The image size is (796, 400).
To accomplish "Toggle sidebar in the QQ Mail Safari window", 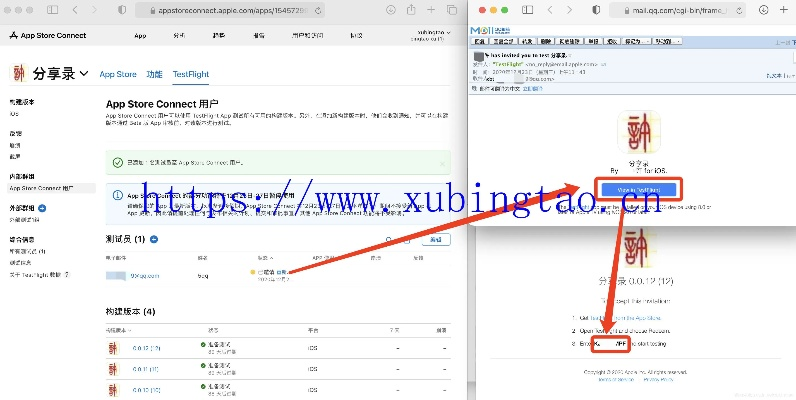I will point(527,10).
